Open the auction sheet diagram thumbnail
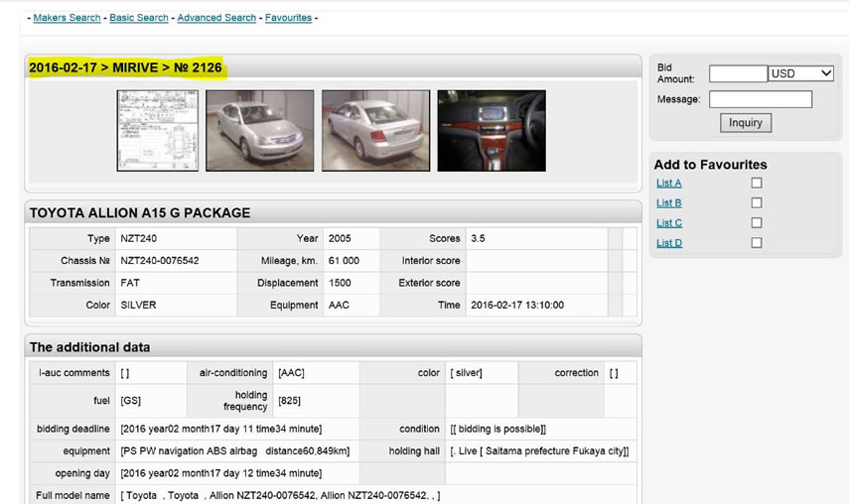 point(157,131)
